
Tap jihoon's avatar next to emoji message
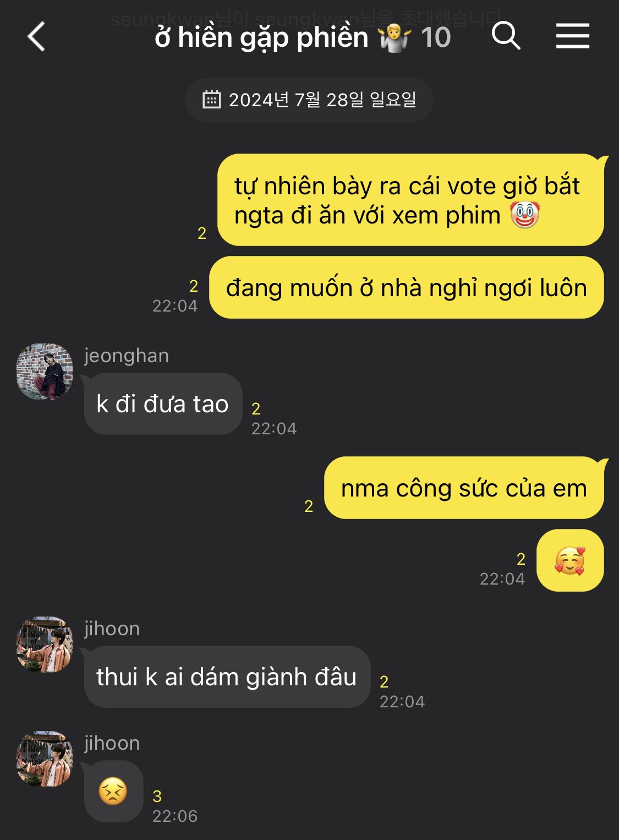(x=45, y=759)
